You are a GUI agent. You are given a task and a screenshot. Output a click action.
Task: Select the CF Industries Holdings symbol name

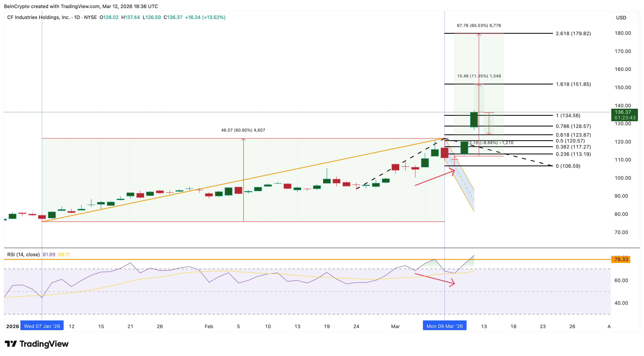coord(39,18)
